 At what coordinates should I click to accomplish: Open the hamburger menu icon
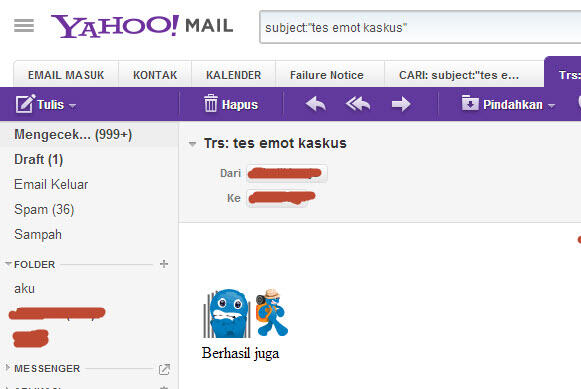24,26
